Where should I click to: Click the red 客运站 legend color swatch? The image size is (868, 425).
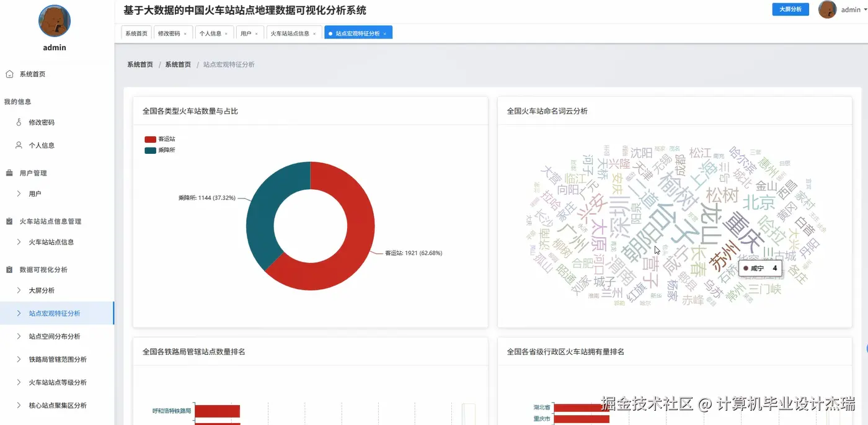150,140
